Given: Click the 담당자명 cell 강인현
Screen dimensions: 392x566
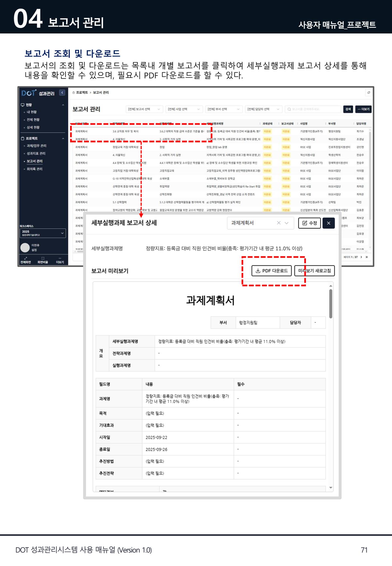Looking at the screenshot, I should (360, 147).
